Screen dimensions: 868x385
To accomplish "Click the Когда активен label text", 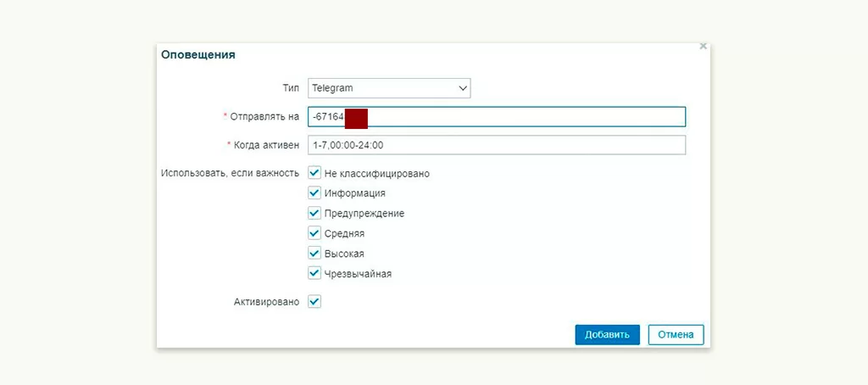I will coord(266,145).
